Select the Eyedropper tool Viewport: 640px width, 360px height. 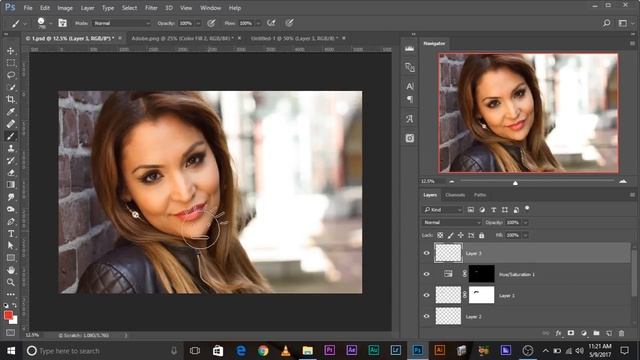pos(11,111)
